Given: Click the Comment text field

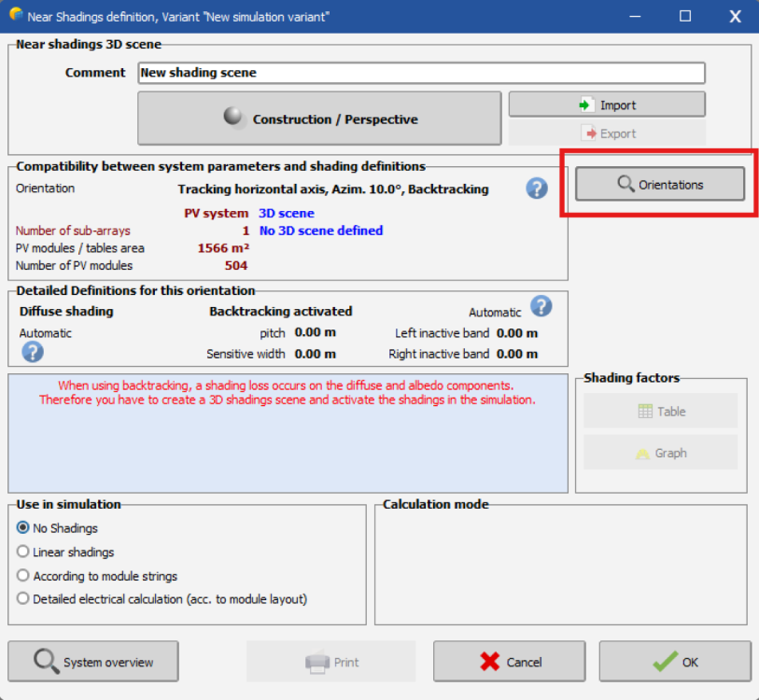Looking at the screenshot, I should [420, 73].
